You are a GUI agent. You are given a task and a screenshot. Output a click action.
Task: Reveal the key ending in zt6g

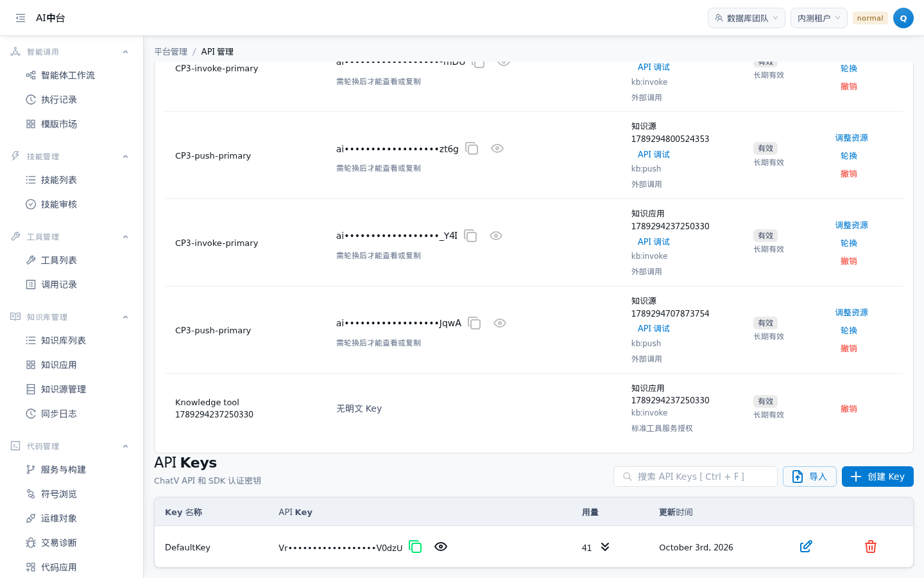point(497,148)
